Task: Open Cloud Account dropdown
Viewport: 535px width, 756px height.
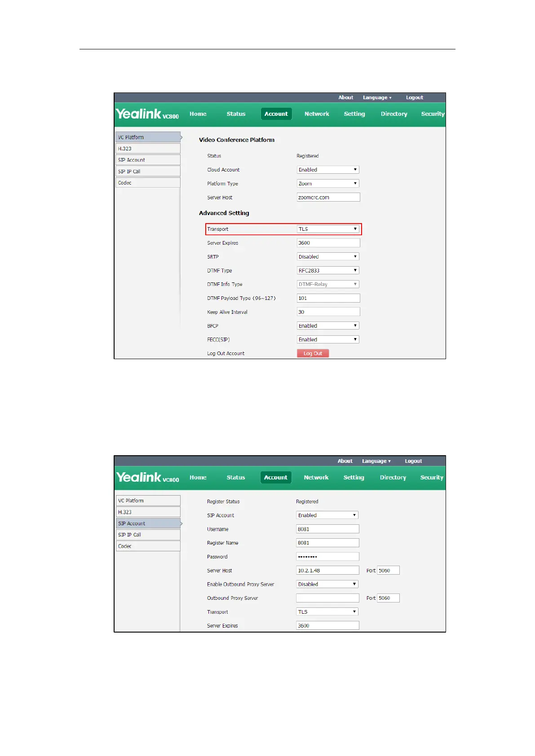Action: coord(328,170)
